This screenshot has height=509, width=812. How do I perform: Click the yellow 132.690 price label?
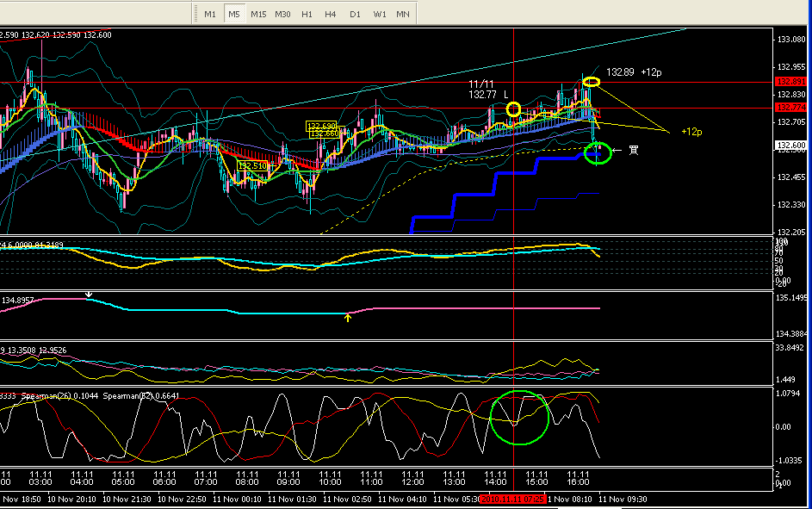pyautogui.click(x=321, y=126)
